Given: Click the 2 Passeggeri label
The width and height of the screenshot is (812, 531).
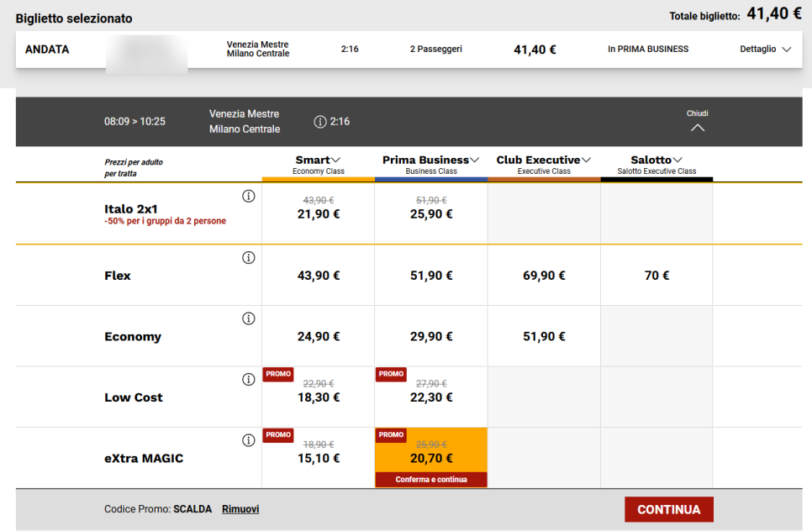Looking at the screenshot, I should point(436,50).
